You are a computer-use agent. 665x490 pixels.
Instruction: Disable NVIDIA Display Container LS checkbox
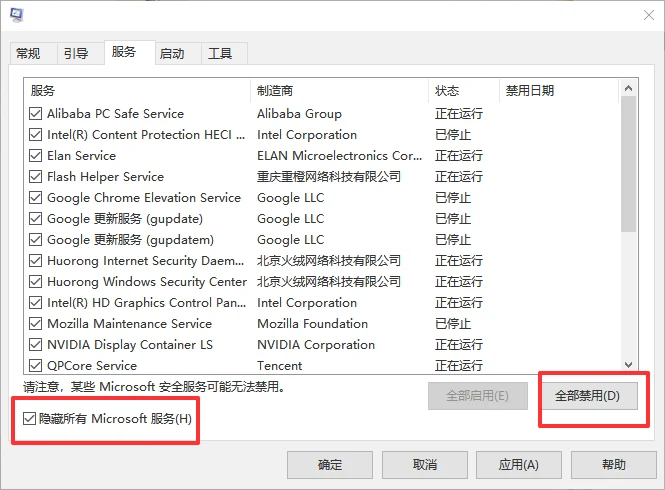point(36,344)
